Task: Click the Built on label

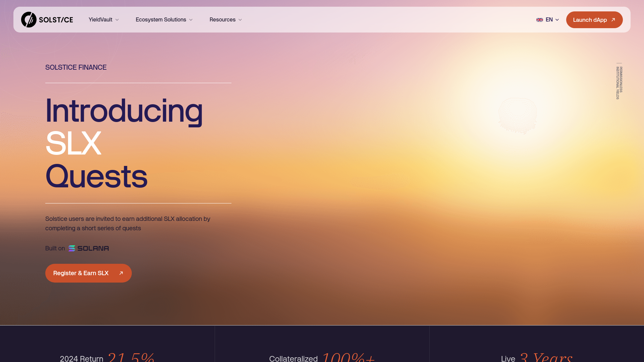Action: (55, 248)
